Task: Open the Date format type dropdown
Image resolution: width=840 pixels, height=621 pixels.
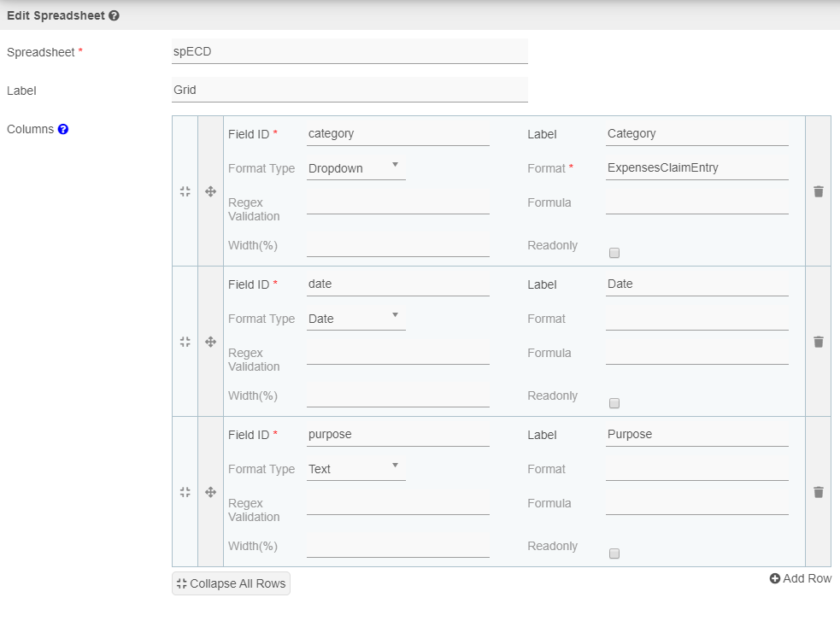Action: click(x=355, y=319)
